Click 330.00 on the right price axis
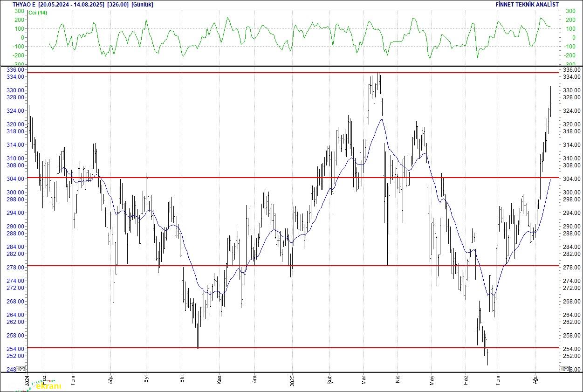 click(x=572, y=90)
